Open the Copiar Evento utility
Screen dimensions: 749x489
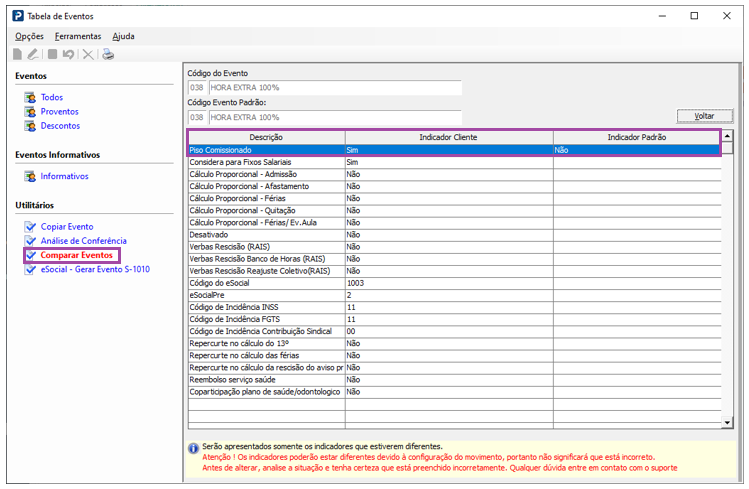coord(67,226)
